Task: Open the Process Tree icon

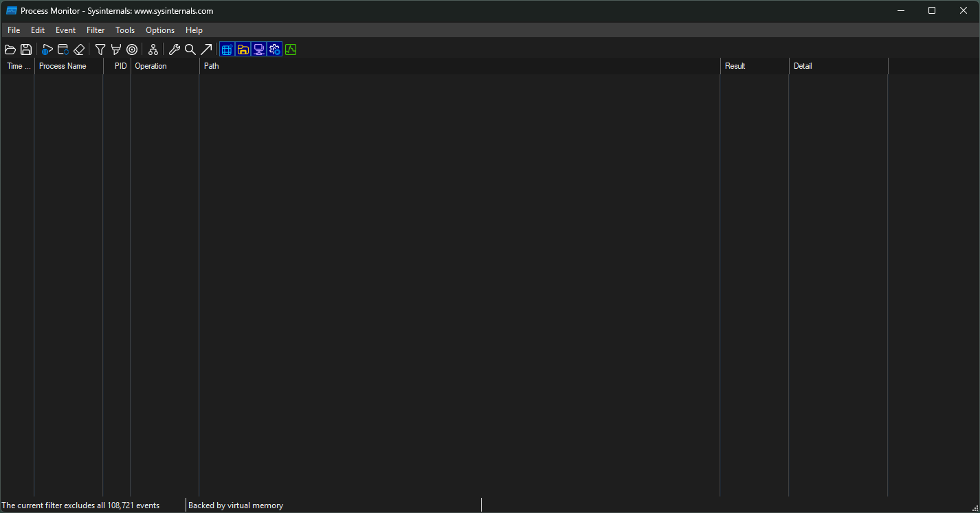Action: click(153, 50)
